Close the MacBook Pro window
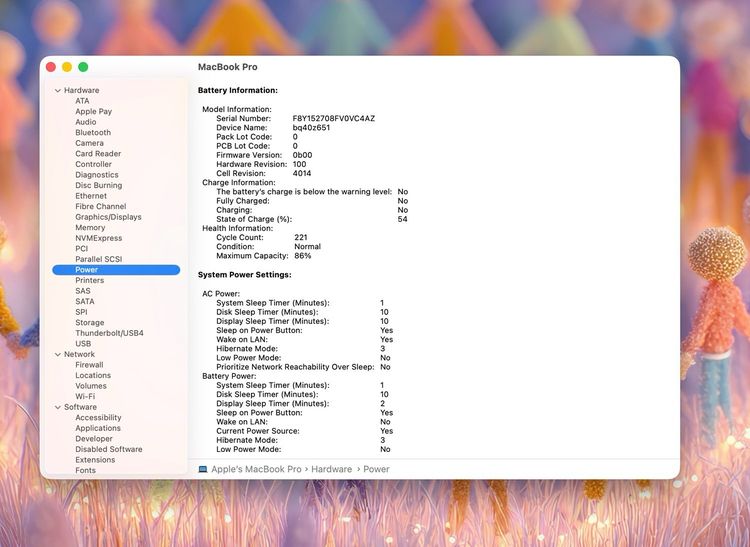Viewport: 750px width, 547px height. [51, 67]
